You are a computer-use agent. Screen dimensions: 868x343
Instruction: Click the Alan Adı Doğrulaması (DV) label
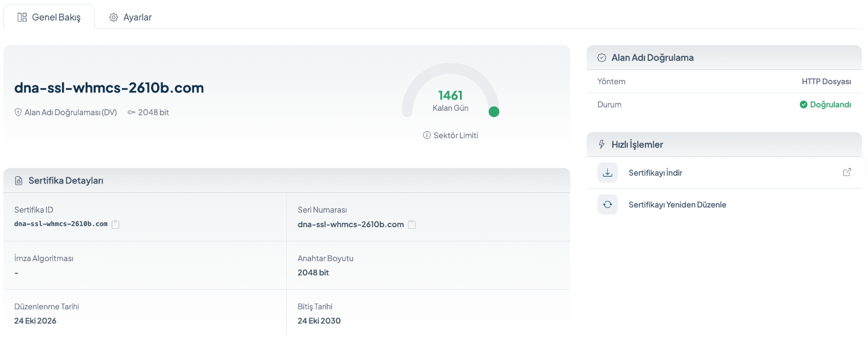tap(71, 112)
